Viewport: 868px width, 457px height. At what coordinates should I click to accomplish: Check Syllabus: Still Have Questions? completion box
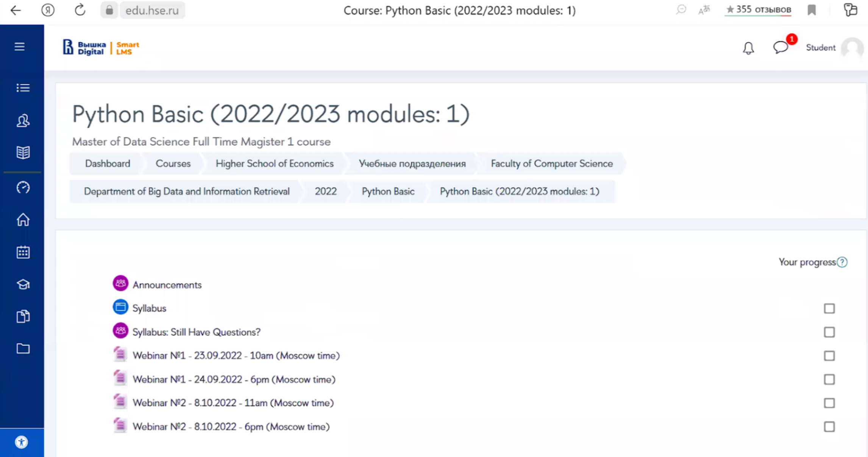(x=829, y=332)
